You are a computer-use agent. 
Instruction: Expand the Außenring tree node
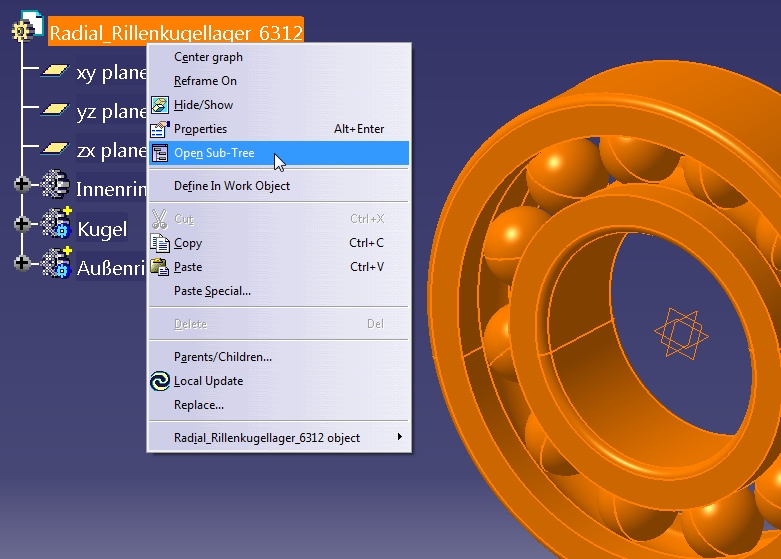pos(21,263)
